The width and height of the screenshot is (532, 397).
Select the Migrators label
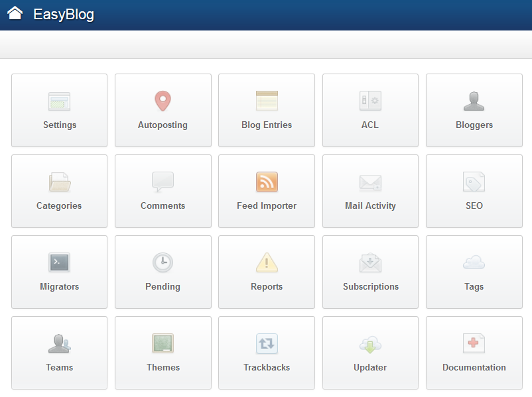pyautogui.click(x=60, y=287)
